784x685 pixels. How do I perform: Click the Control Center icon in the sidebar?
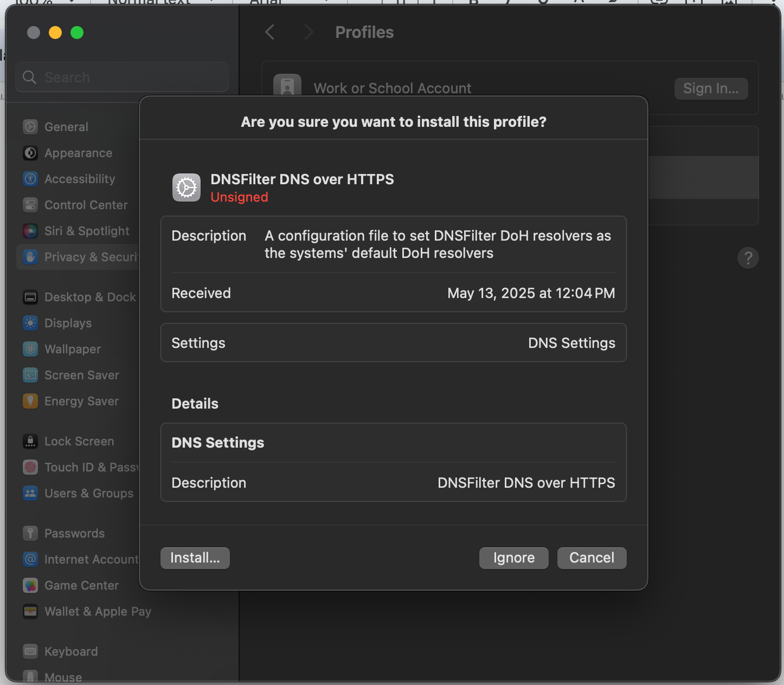(30, 205)
